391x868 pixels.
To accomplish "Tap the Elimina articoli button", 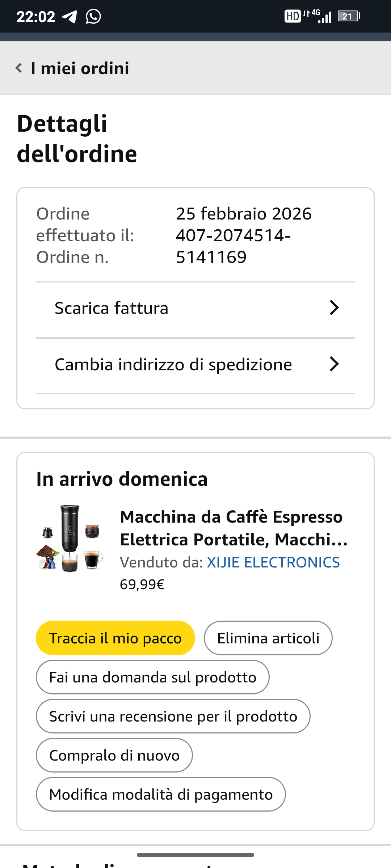I will pyautogui.click(x=268, y=638).
